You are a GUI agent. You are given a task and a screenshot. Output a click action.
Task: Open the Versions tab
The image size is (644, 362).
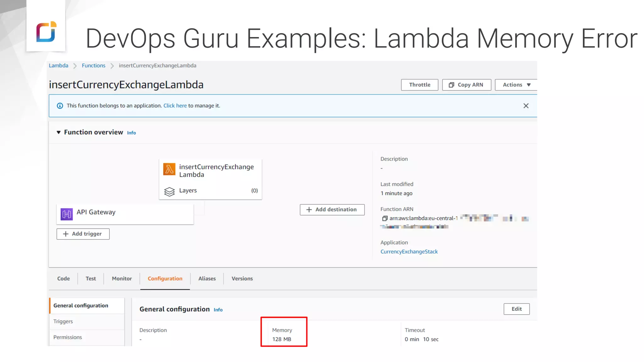click(242, 279)
